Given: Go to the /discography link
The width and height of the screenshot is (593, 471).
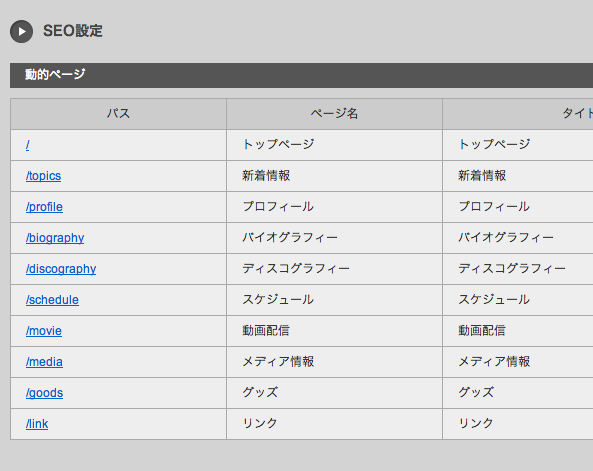Looking at the screenshot, I should tap(61, 269).
